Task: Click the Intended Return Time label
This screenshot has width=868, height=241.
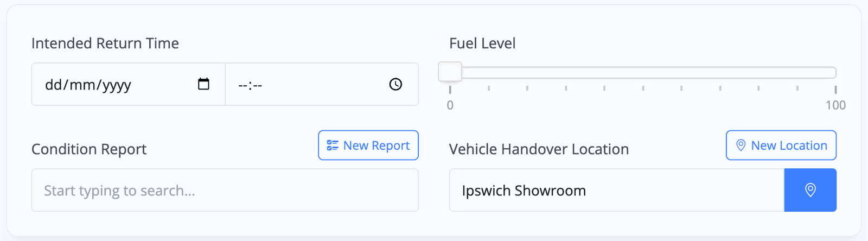Action: coord(105,43)
